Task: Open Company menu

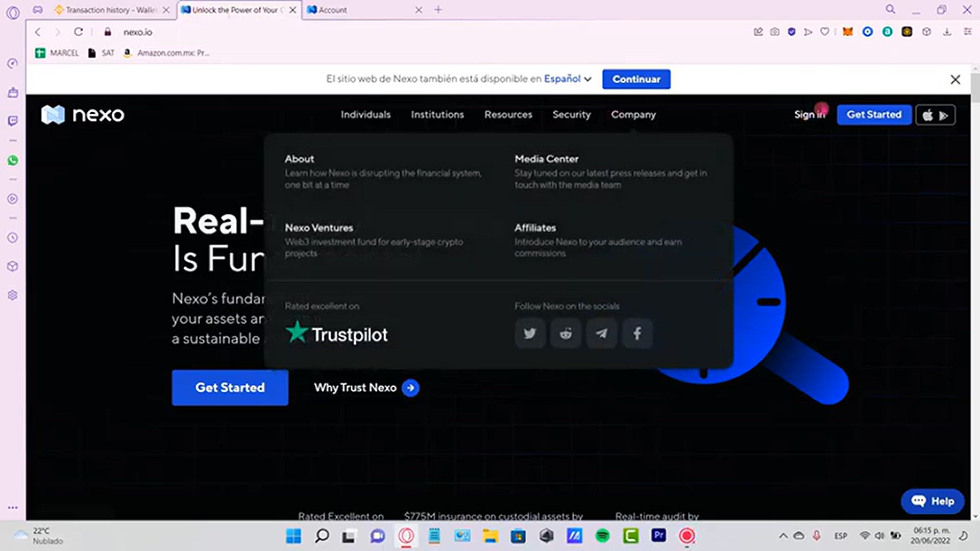Action: (633, 115)
